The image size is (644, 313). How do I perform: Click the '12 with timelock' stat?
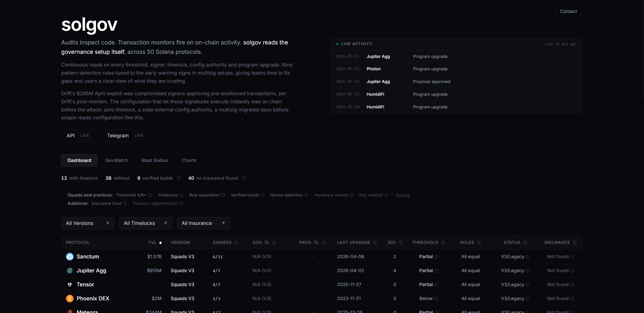79,178
